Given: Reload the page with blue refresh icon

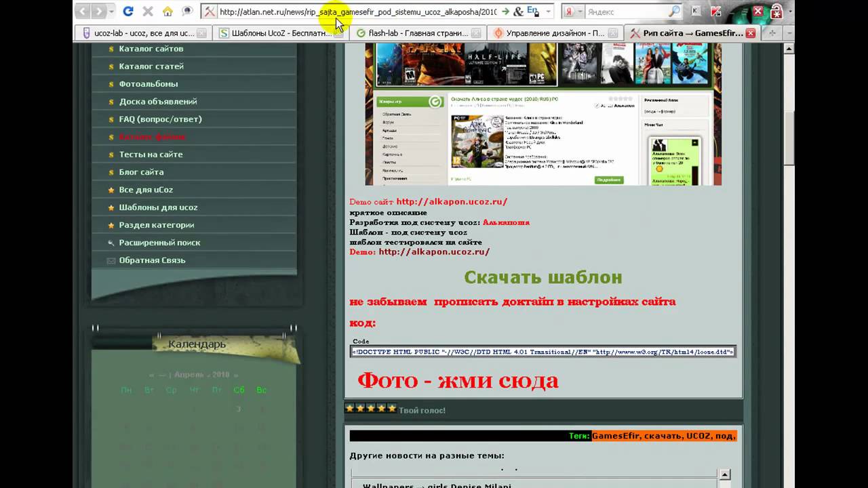Looking at the screenshot, I should 128,12.
